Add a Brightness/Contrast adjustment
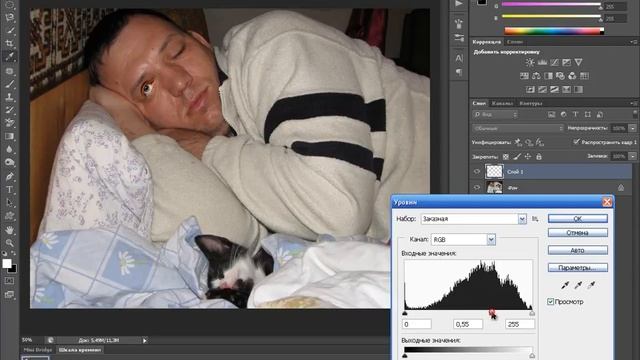The height and width of the screenshot is (360, 640). click(530, 62)
